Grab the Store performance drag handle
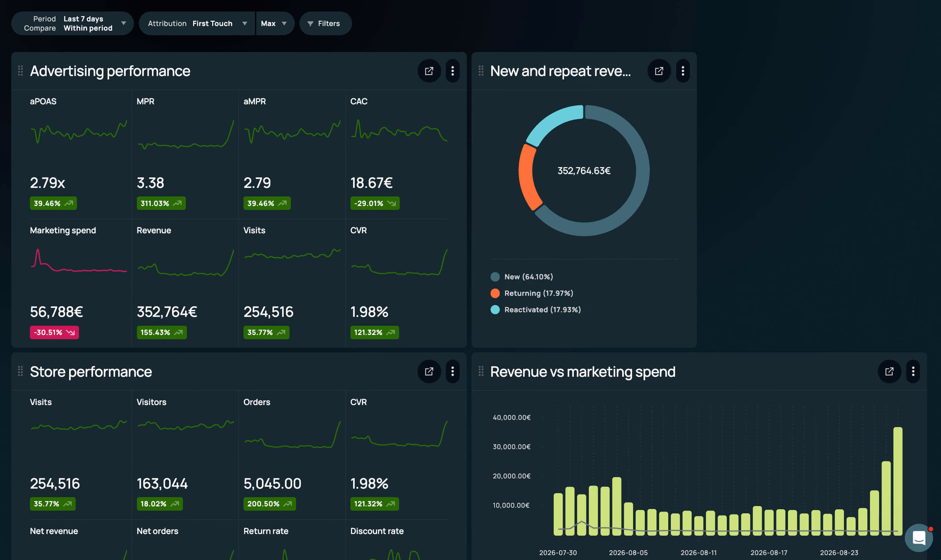 coord(20,372)
